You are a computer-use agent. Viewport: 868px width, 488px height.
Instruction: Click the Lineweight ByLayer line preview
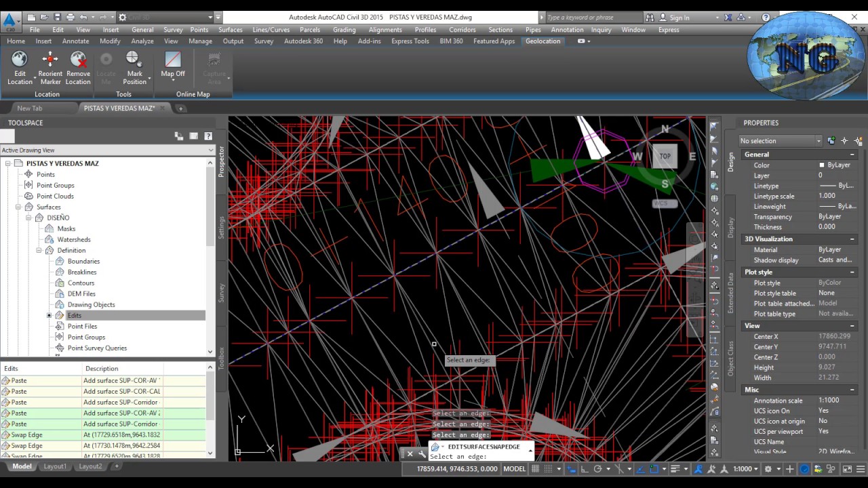[x=828, y=206]
